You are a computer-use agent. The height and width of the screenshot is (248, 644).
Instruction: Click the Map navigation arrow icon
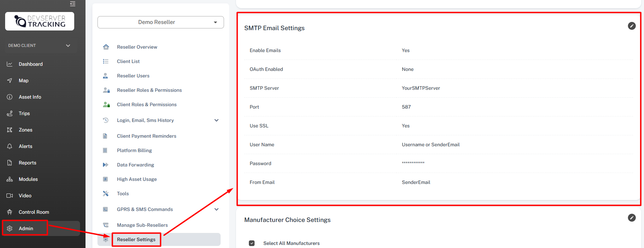[x=10, y=80]
